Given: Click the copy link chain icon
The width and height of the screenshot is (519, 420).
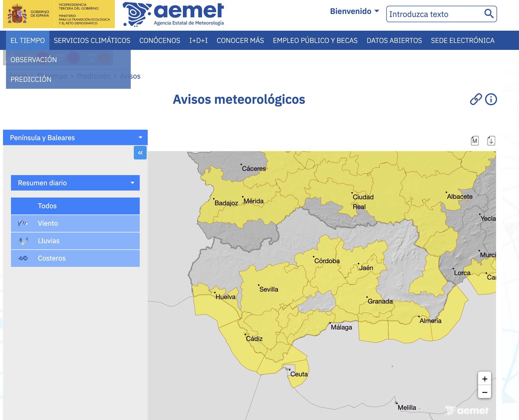Looking at the screenshot, I should pos(476,99).
